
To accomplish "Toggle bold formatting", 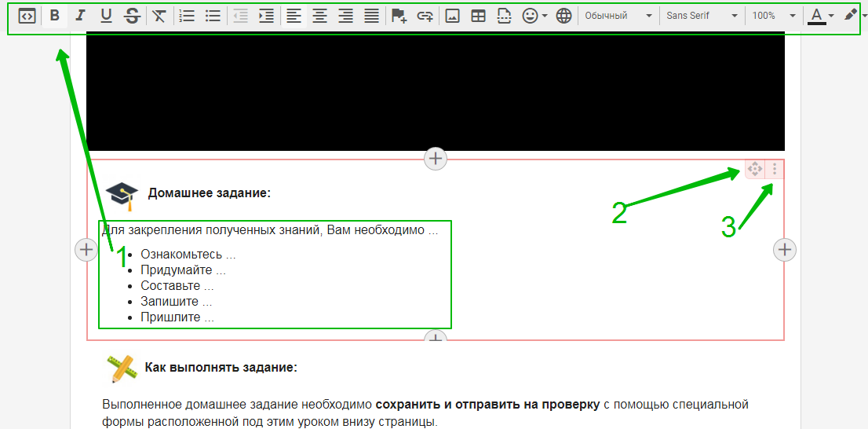I will click(x=54, y=16).
